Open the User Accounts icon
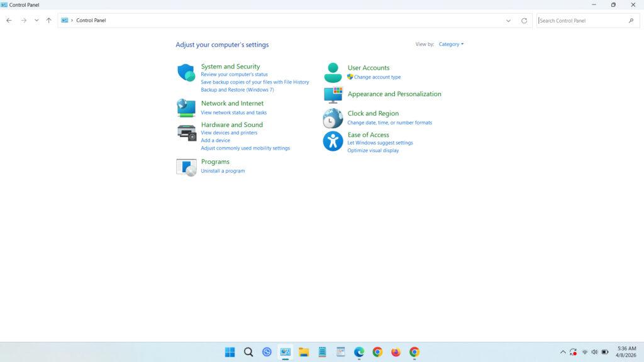This screenshot has width=644, height=362. [x=333, y=72]
